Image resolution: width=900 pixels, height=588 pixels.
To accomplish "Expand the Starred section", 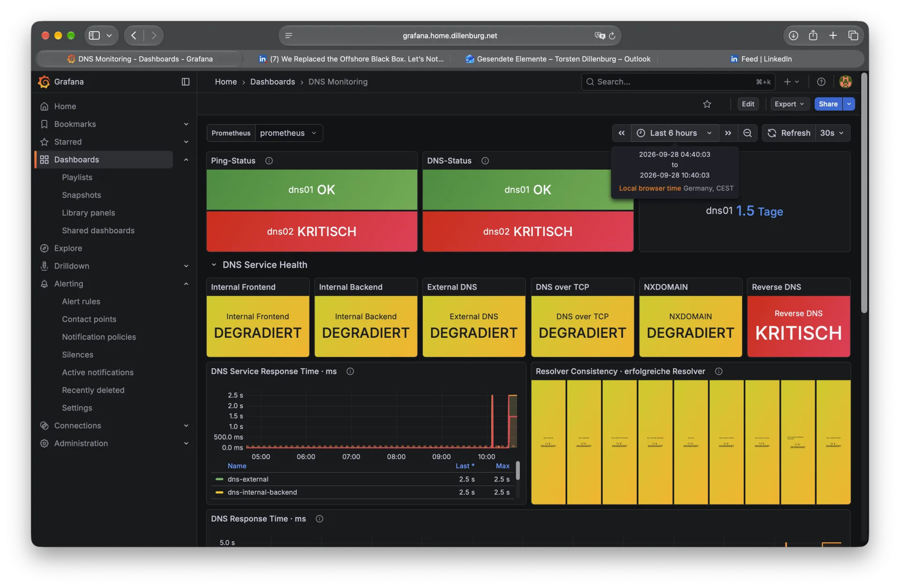I will (186, 142).
